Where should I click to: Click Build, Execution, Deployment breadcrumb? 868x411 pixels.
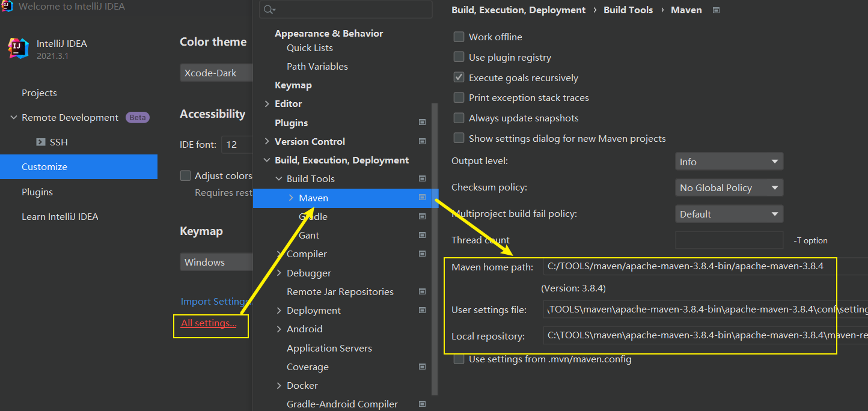pos(518,10)
